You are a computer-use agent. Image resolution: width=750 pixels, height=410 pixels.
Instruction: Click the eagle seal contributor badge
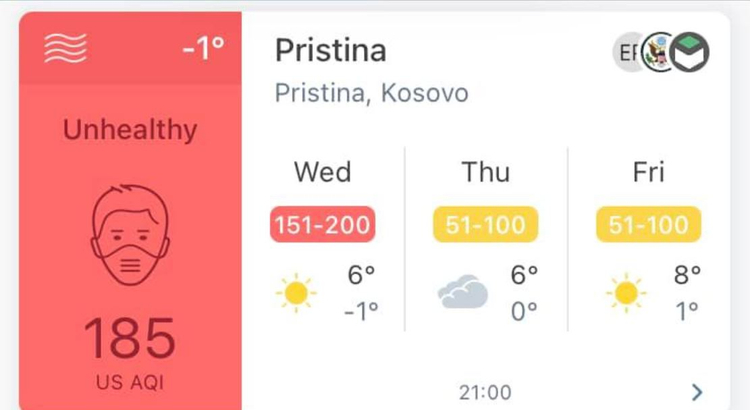coord(658,52)
